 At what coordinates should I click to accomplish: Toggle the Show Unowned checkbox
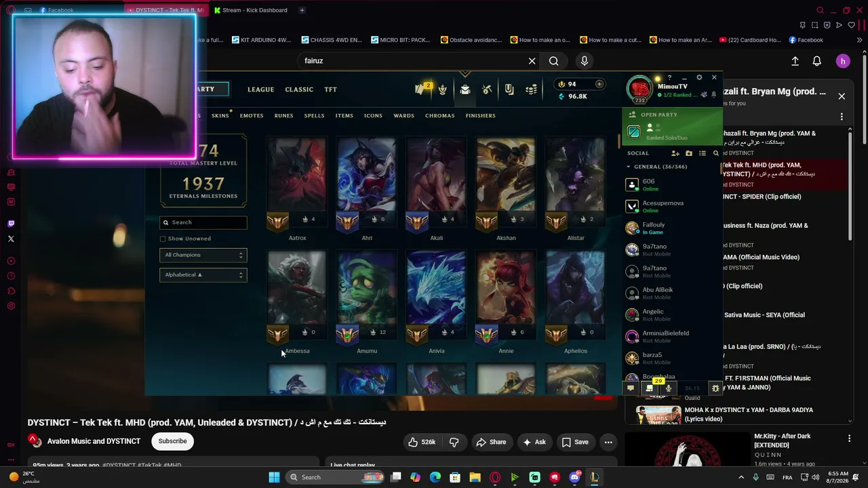[163, 239]
